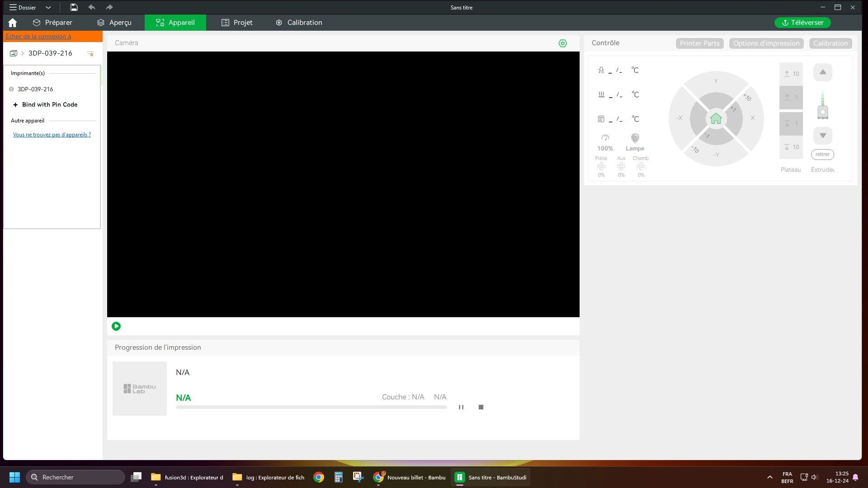
Task: Open camera settings gear icon
Action: pyautogui.click(x=562, y=43)
